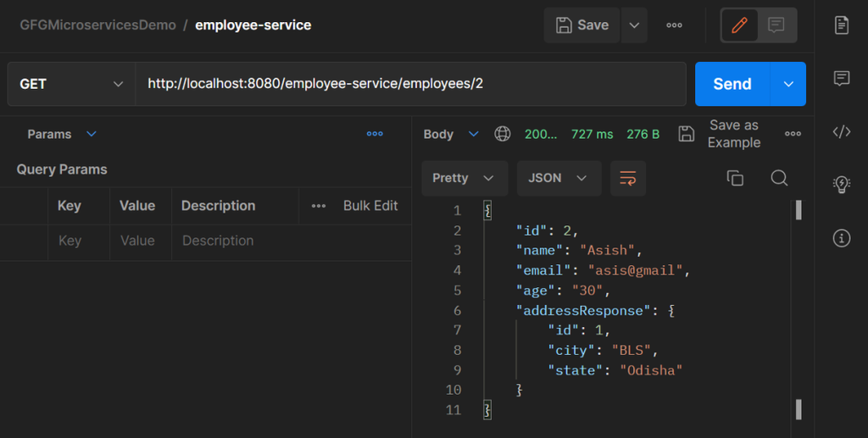Search the response with magnifier icon
Viewport: 868px width, 438px height.
tap(779, 178)
